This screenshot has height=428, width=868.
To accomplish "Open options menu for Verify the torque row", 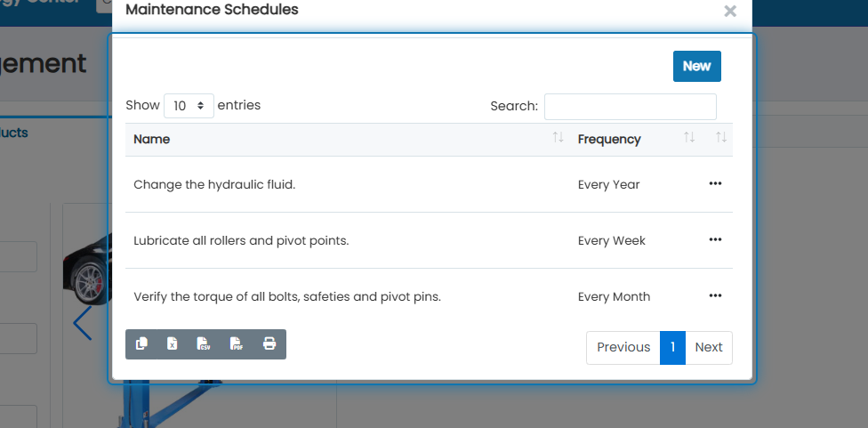I will [715, 295].
